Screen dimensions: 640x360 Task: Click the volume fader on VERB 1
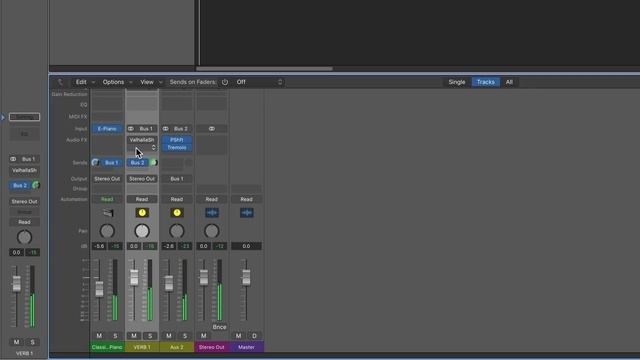point(134,278)
